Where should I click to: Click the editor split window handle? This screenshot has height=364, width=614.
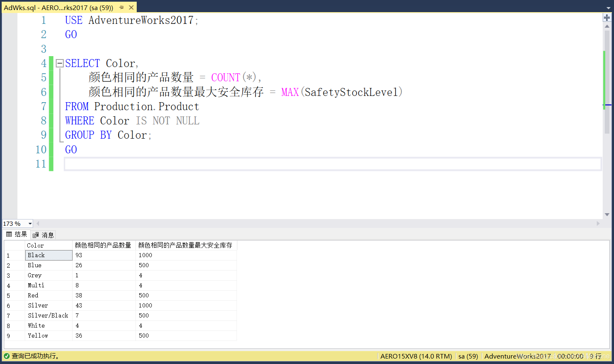607,17
